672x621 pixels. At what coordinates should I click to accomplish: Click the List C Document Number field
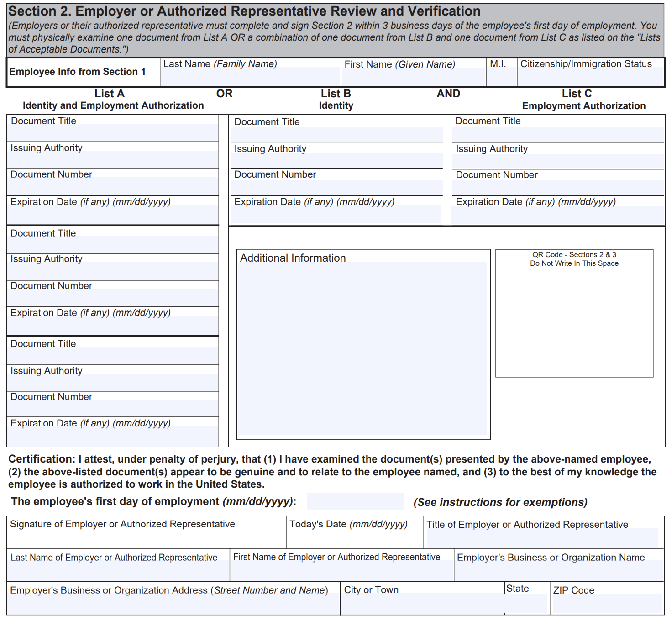tap(558, 188)
